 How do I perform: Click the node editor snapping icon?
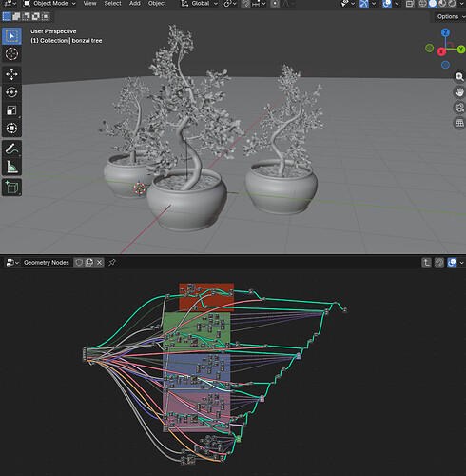pyautogui.click(x=439, y=263)
